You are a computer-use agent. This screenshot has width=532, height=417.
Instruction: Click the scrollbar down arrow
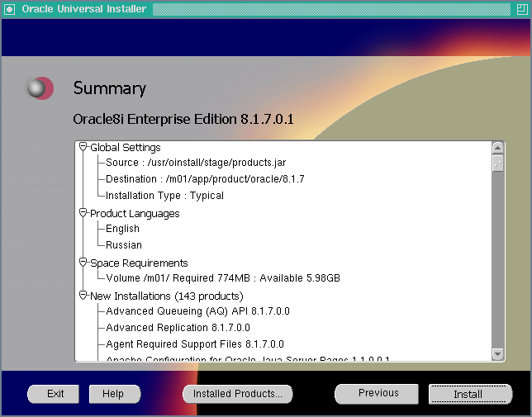(x=497, y=353)
